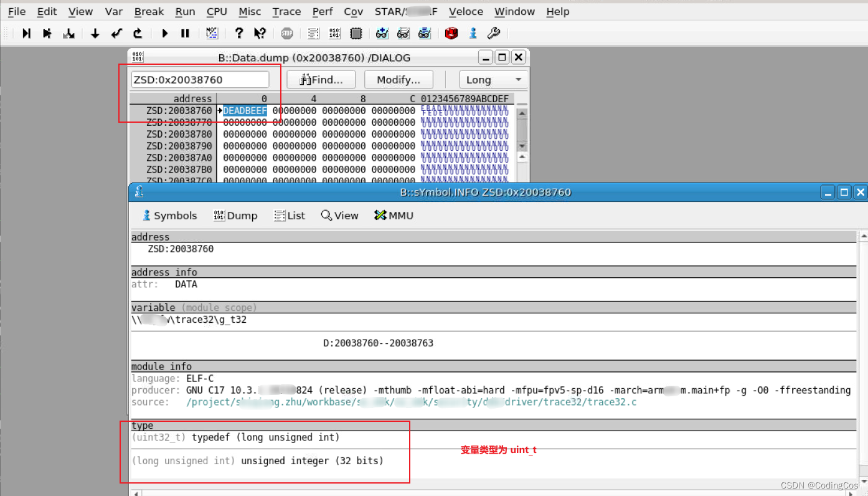Screen dimensions: 868x496
Task: Open the Break menu
Action: pyautogui.click(x=149, y=11)
